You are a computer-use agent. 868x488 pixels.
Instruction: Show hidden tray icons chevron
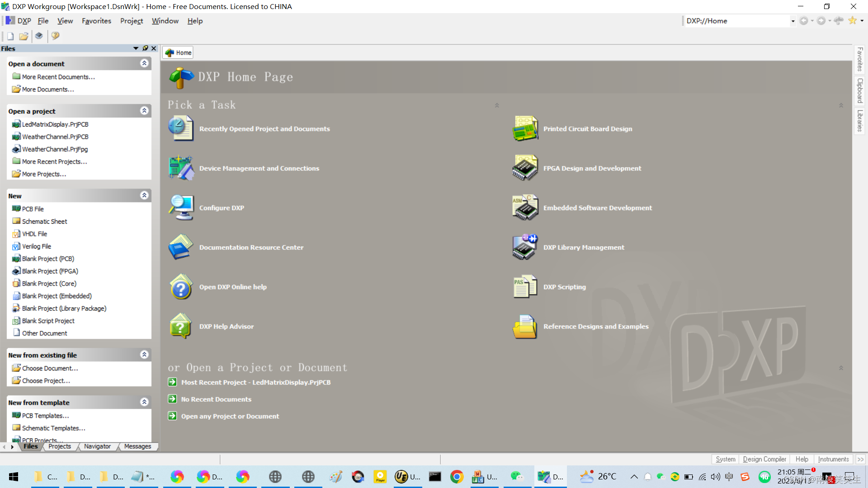click(x=634, y=477)
